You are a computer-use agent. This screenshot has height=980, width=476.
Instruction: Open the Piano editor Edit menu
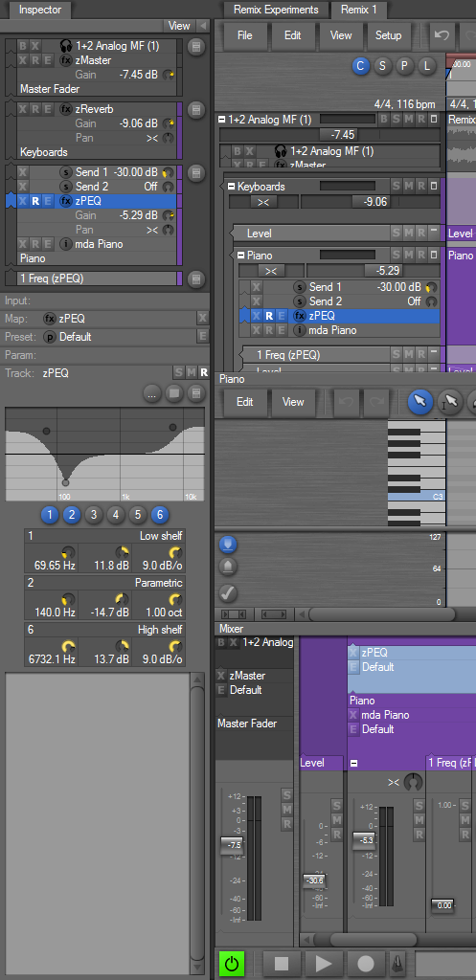coord(245,402)
